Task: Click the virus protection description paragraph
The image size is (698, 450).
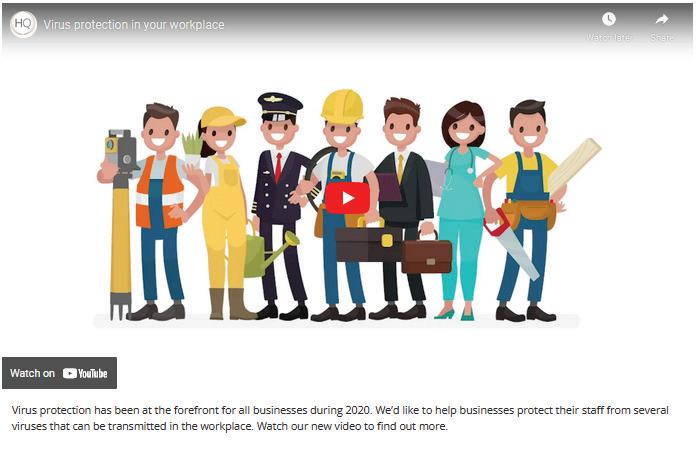Action: tap(340, 418)
